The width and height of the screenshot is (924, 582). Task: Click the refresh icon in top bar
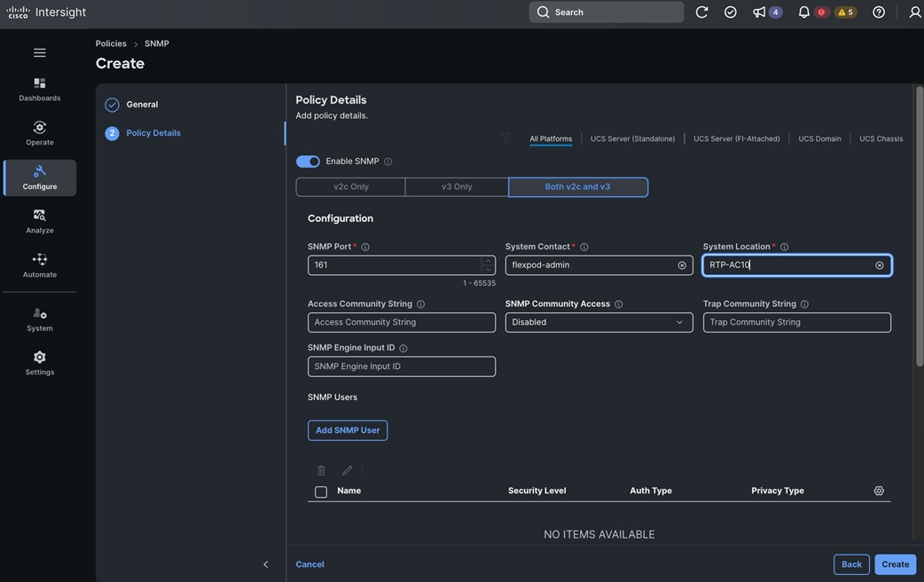(701, 12)
